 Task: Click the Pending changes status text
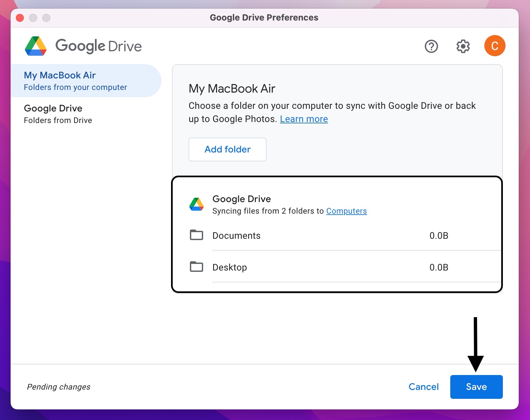[59, 387]
